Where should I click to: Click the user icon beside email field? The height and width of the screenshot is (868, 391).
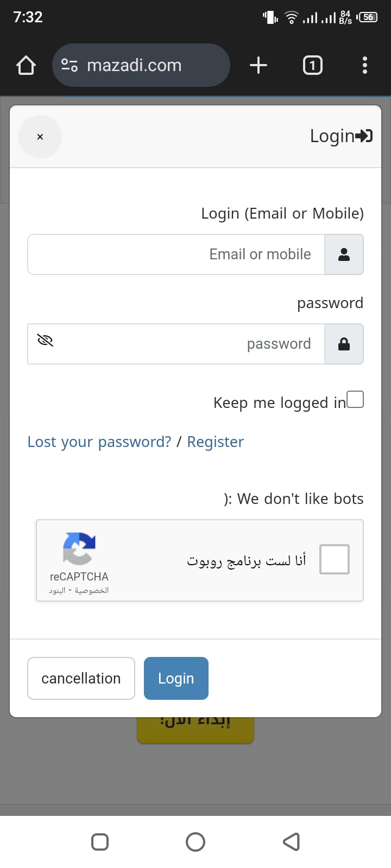tap(344, 254)
